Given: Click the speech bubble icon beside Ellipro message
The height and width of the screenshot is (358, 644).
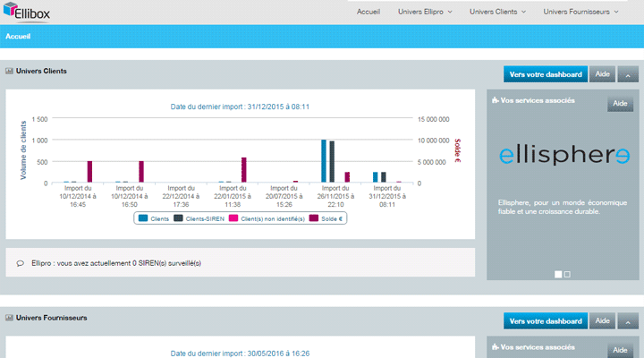Looking at the screenshot, I should tap(21, 263).
